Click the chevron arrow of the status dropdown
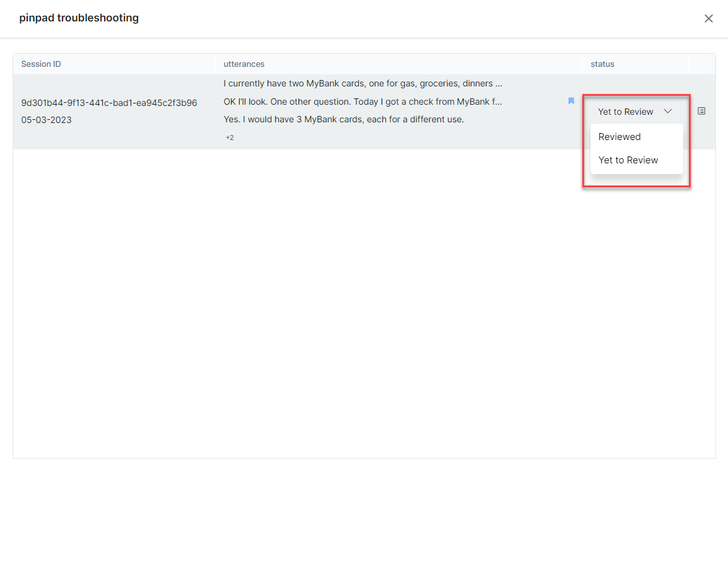 pyautogui.click(x=668, y=112)
